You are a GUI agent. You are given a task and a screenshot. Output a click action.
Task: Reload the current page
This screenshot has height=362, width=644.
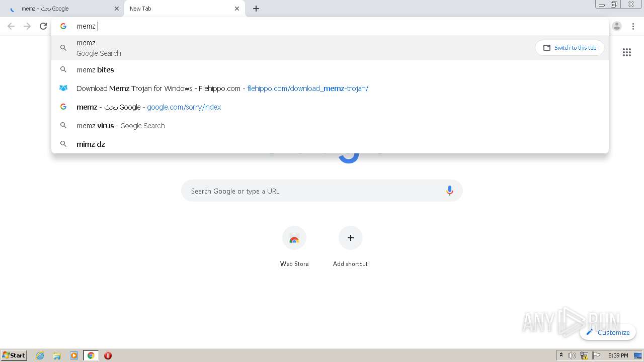[x=43, y=26]
